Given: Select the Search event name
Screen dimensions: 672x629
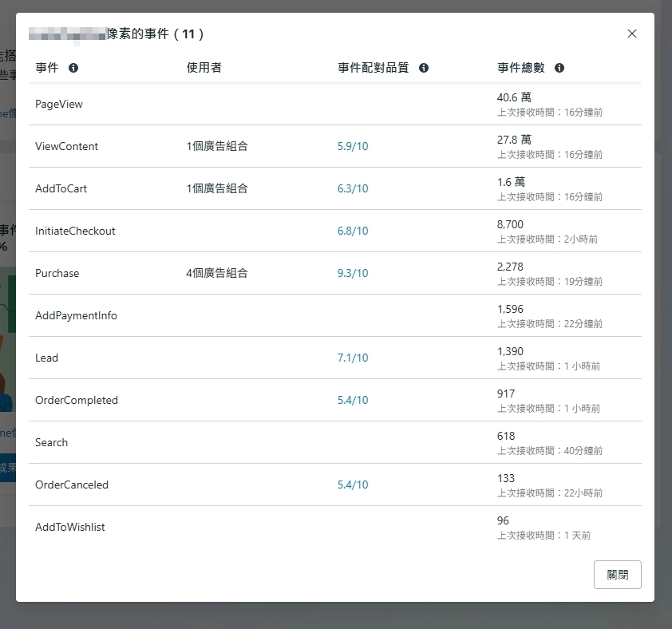Looking at the screenshot, I should 51,442.
